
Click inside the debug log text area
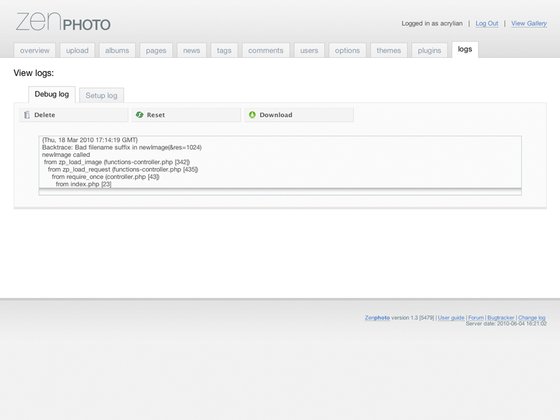(x=280, y=162)
